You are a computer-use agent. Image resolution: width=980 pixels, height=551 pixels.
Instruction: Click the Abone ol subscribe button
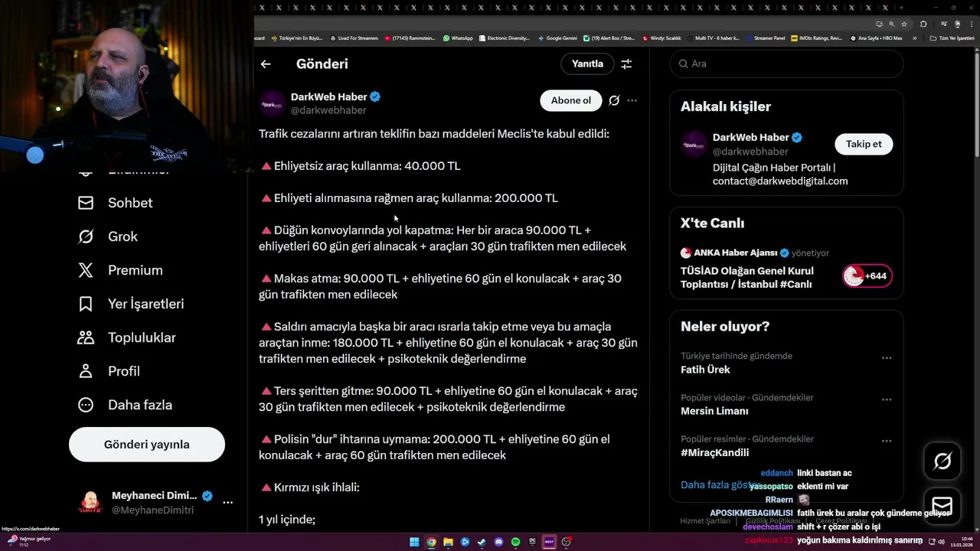tap(571, 100)
